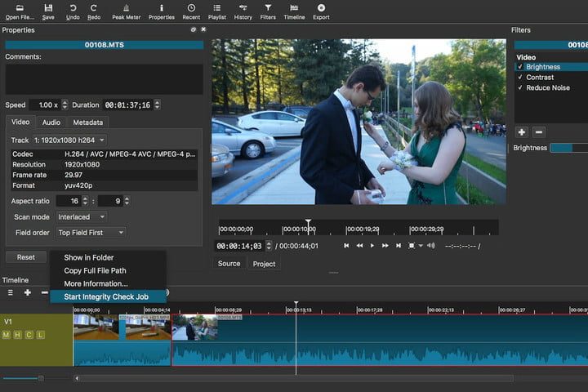Expand the Track selection dropdown
The image size is (588, 392).
click(69, 140)
